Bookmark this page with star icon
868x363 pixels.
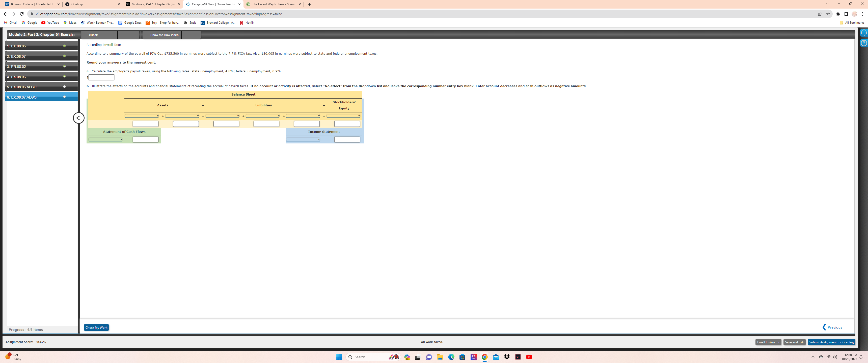(828, 14)
